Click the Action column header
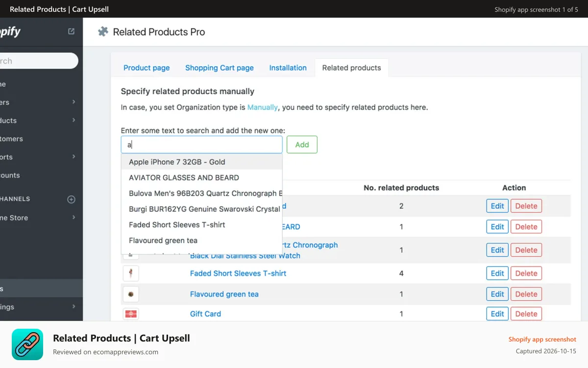588x368 pixels. [x=514, y=188]
